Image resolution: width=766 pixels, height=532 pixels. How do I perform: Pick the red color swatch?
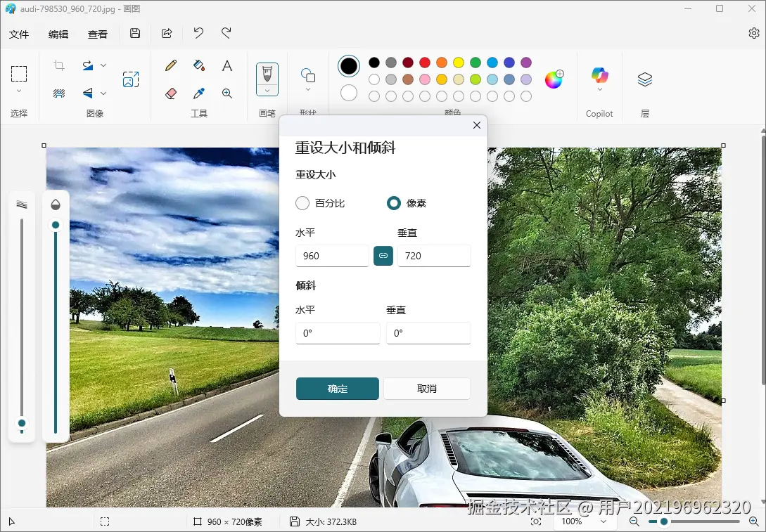pos(425,63)
